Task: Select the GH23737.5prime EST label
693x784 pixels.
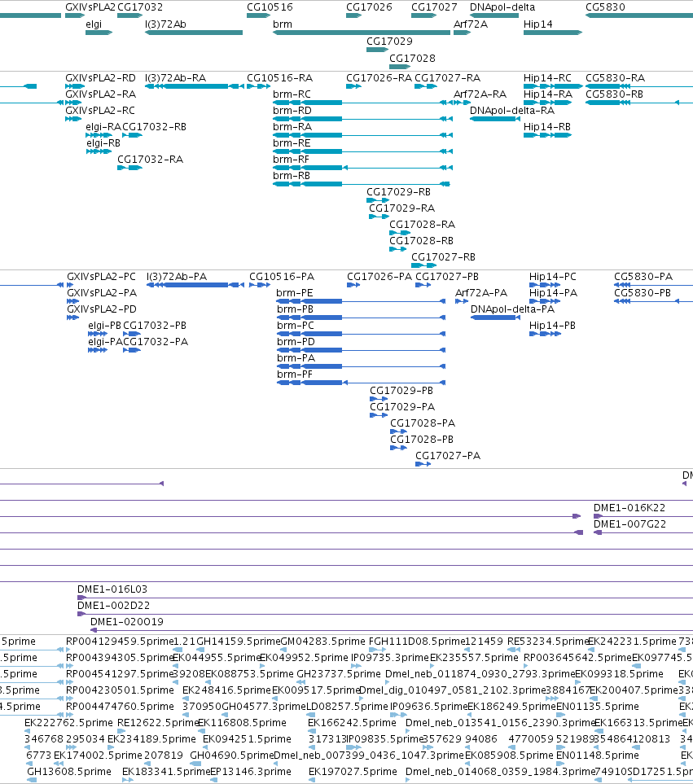Action: pyautogui.click(x=339, y=674)
